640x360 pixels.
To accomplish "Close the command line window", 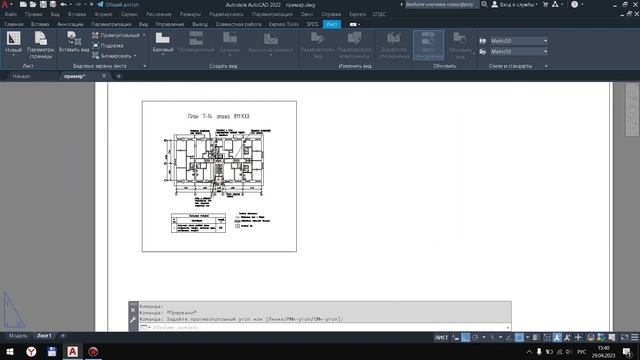I will point(133,310).
